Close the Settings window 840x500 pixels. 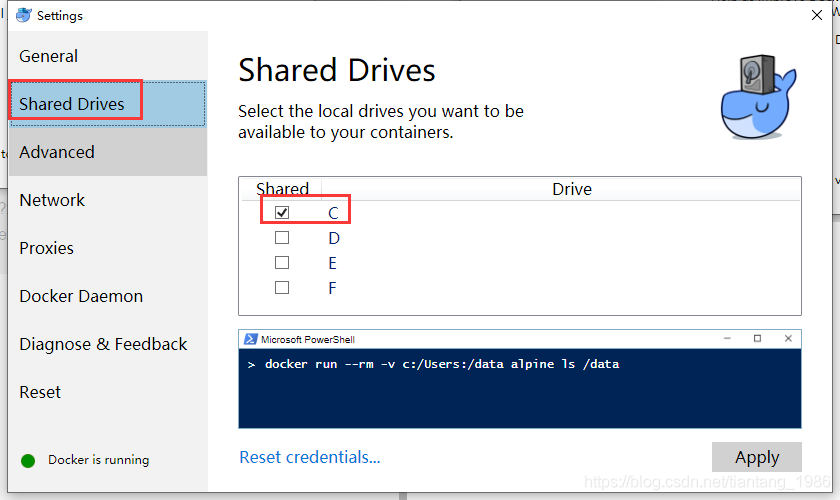point(817,15)
